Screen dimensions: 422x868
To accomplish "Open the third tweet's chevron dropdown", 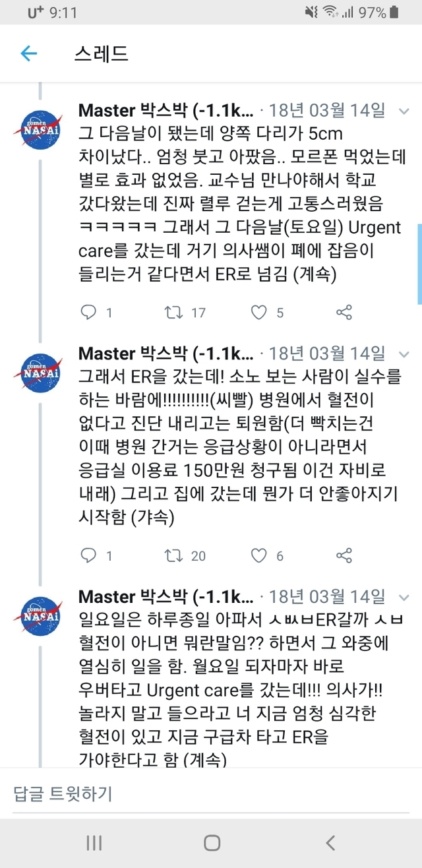I will (x=404, y=598).
